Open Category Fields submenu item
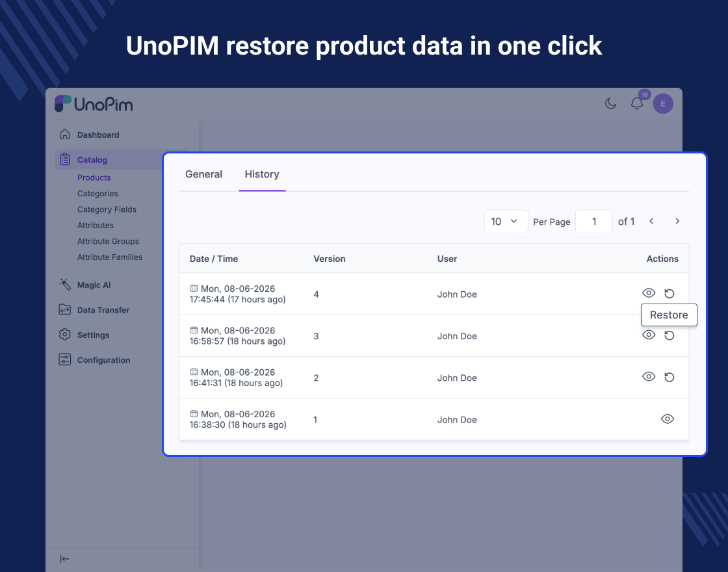Screen dimensions: 728x572 click(x=107, y=209)
